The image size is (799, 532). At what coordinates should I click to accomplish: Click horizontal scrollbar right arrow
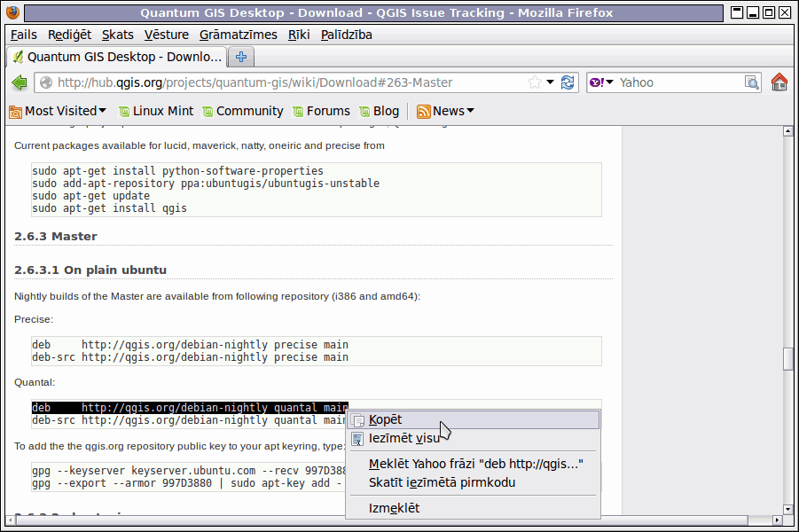pyautogui.click(x=777, y=520)
